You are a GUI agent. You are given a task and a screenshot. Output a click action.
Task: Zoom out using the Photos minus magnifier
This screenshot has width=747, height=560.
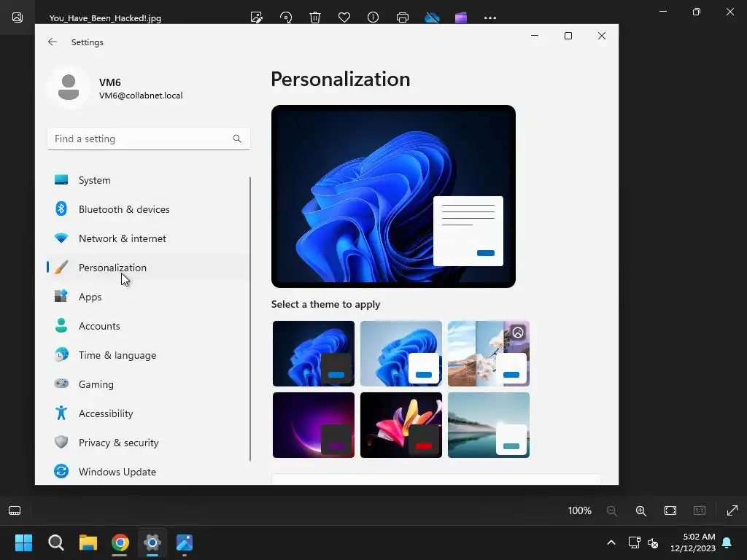coord(612,510)
